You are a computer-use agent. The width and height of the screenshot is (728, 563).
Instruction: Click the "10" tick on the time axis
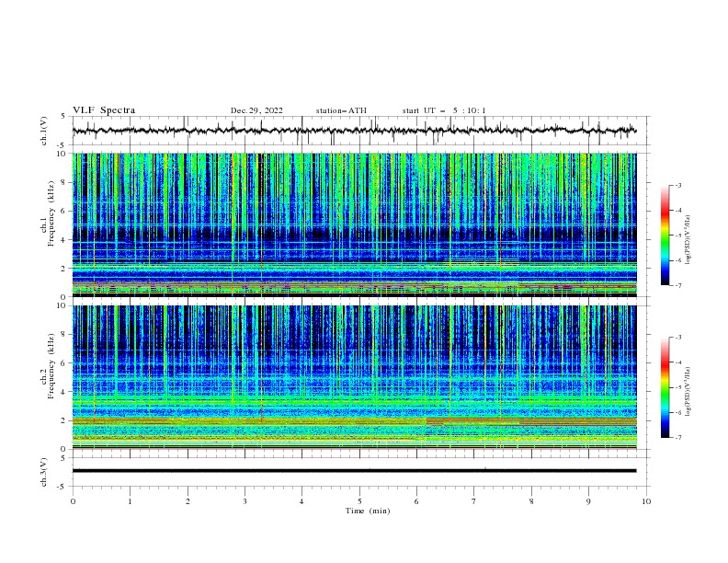[646, 501]
